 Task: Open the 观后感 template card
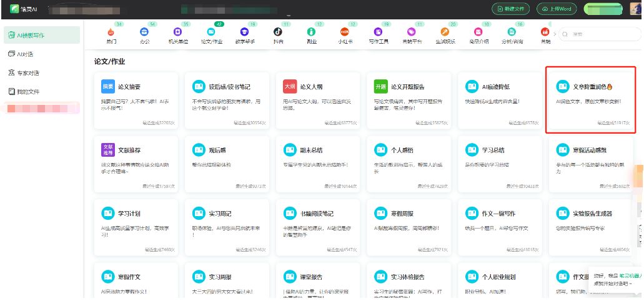click(x=227, y=164)
